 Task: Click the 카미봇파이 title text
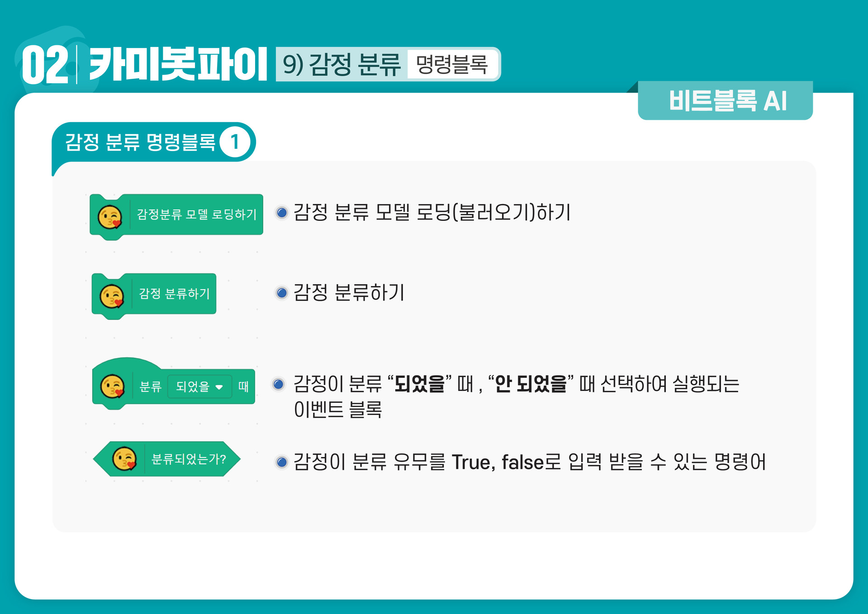click(x=178, y=64)
